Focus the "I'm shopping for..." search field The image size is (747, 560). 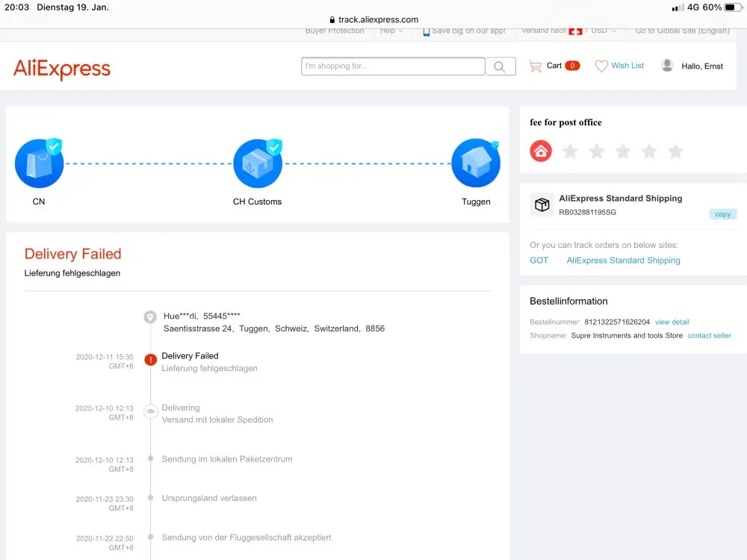393,66
